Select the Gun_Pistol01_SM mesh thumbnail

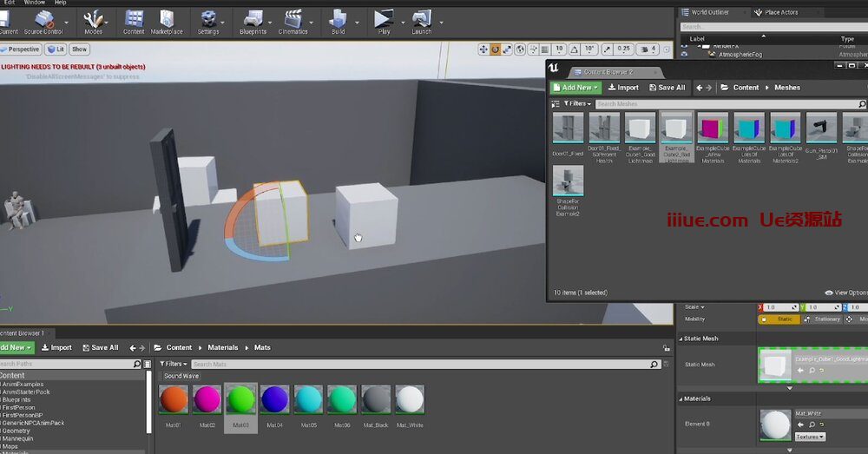(821, 128)
